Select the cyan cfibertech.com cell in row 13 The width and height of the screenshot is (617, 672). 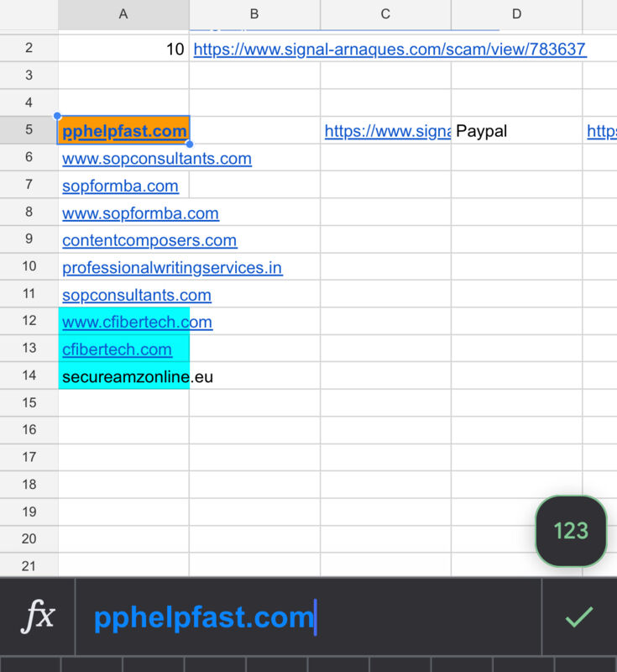tap(123, 349)
